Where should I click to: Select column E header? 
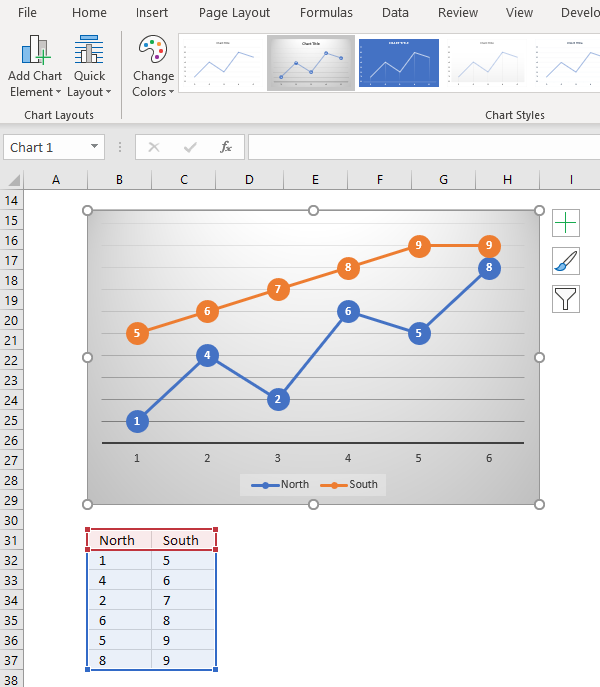point(315,180)
